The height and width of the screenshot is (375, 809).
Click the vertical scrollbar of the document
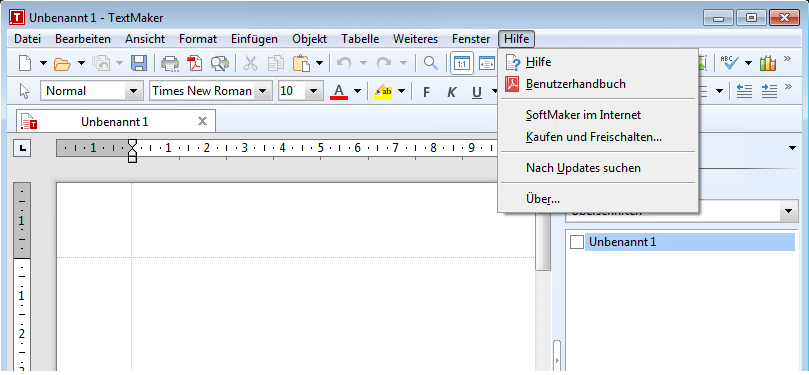(x=543, y=242)
